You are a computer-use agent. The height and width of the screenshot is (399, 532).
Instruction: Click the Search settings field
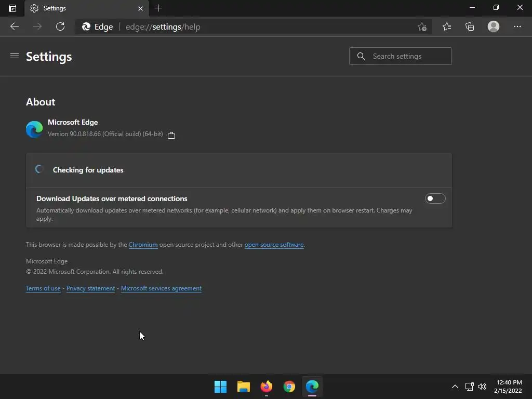pyautogui.click(x=401, y=56)
